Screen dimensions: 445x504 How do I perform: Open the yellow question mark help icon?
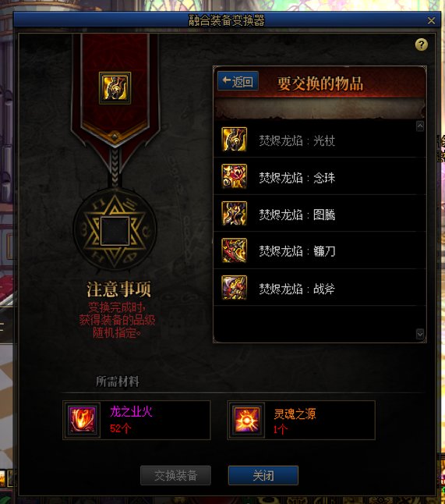coord(422,44)
